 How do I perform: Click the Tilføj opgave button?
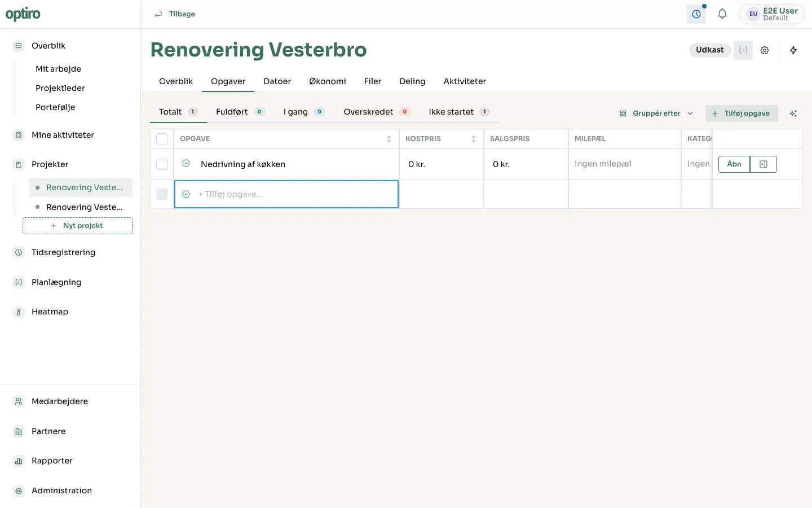742,113
